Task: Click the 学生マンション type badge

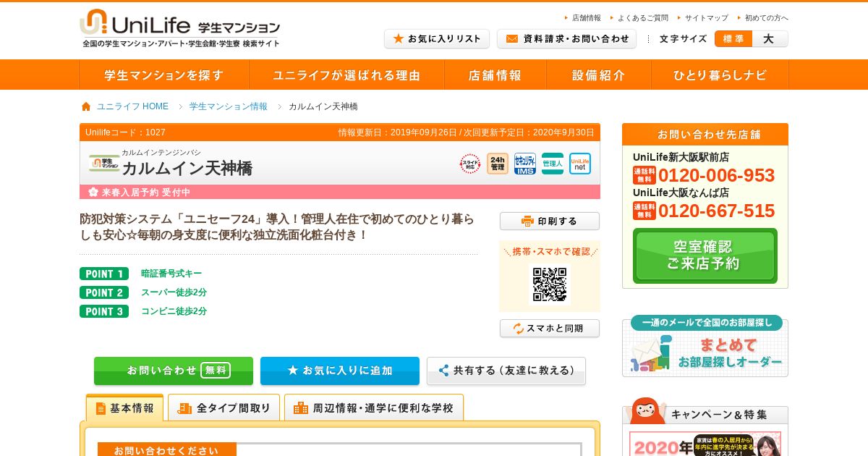Action: click(104, 164)
